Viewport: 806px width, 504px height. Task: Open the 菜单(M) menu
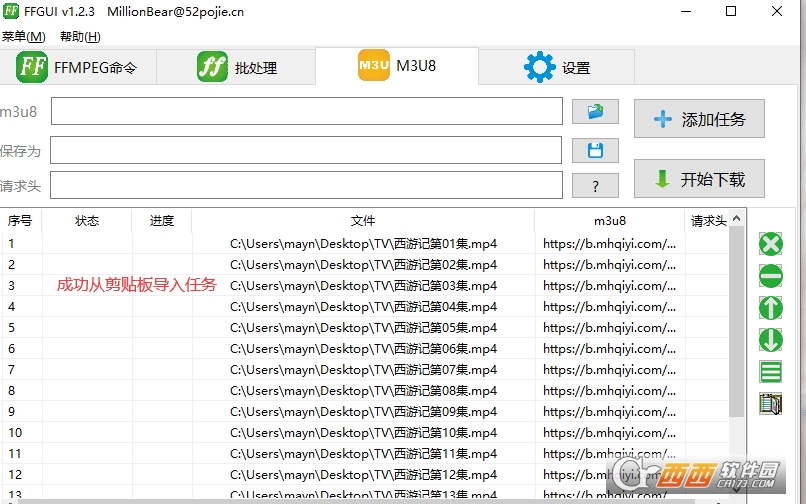point(23,37)
